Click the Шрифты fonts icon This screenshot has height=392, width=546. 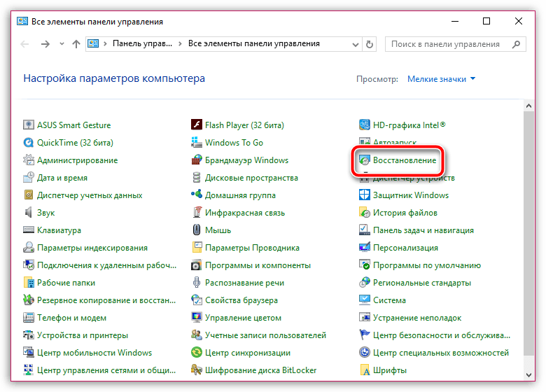pos(364,370)
